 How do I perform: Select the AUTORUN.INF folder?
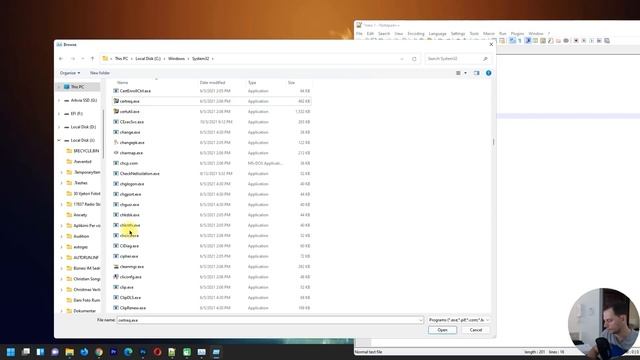tap(86, 258)
